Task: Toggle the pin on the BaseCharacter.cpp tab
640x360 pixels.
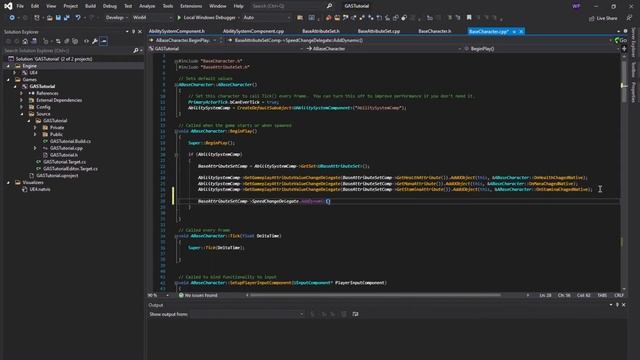Action: pos(514,31)
